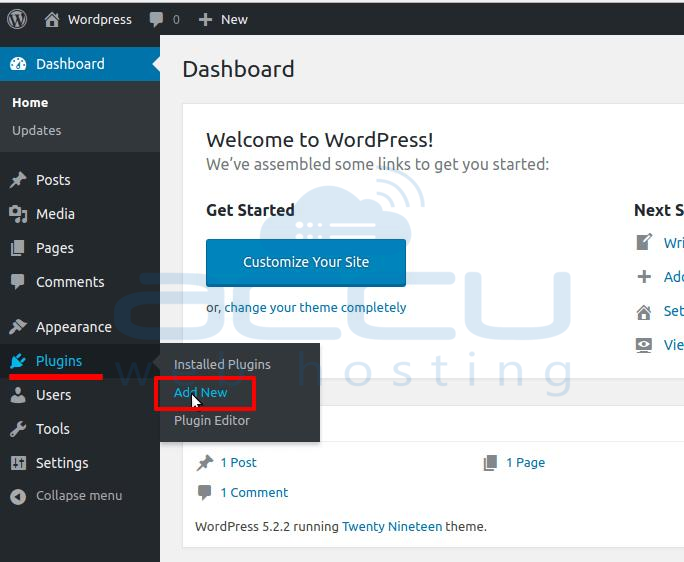Click the plus icon under Next Steps
The image size is (684, 562).
point(644,277)
